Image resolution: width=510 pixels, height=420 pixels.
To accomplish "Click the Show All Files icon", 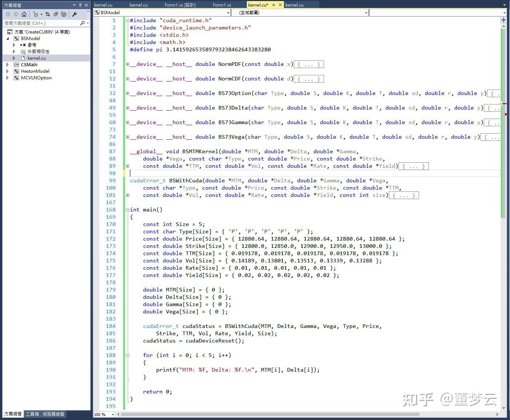I will 64,14.
